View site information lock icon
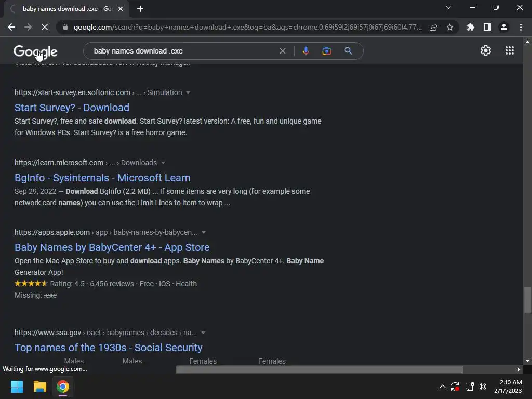 (x=65, y=27)
